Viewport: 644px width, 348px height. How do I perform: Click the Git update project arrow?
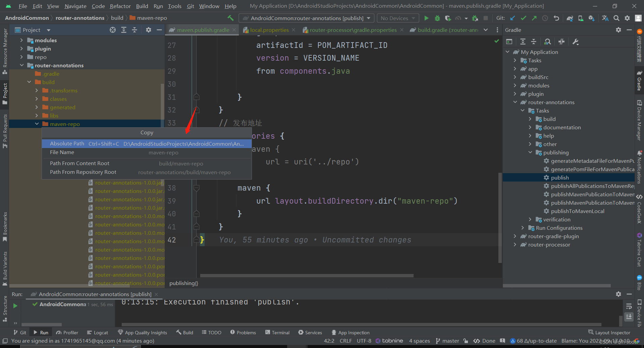click(x=513, y=18)
